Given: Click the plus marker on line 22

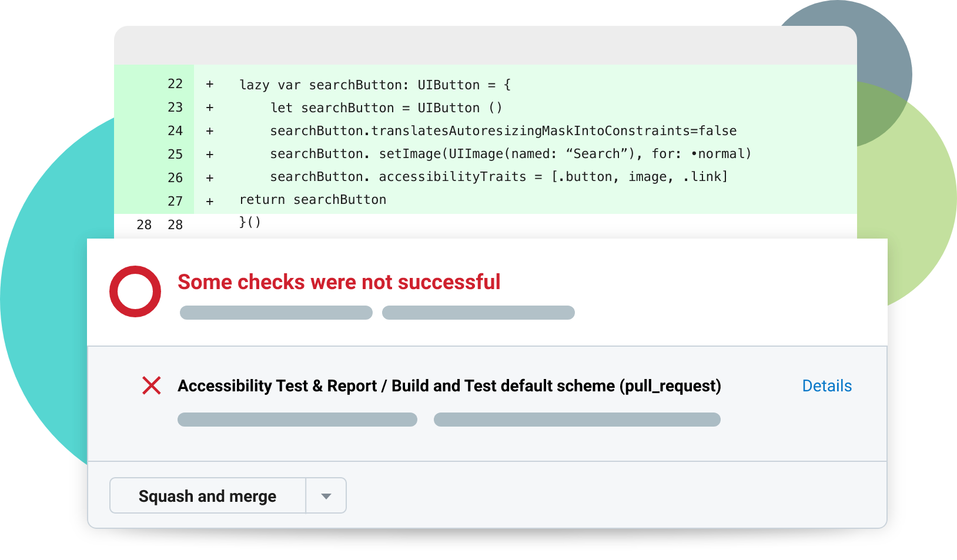Looking at the screenshot, I should 210,85.
